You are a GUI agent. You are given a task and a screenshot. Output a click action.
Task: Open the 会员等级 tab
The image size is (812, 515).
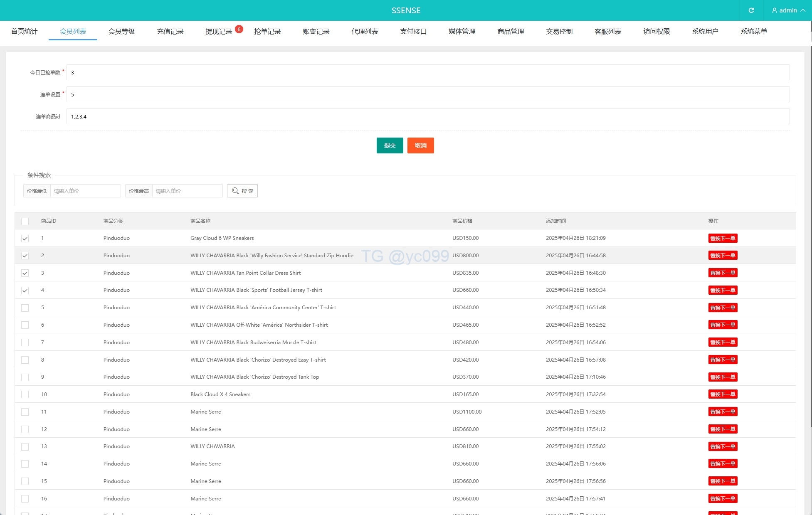(x=121, y=32)
